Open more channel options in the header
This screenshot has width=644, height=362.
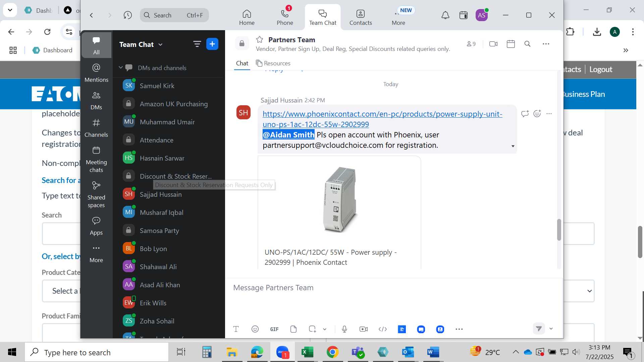(x=546, y=44)
